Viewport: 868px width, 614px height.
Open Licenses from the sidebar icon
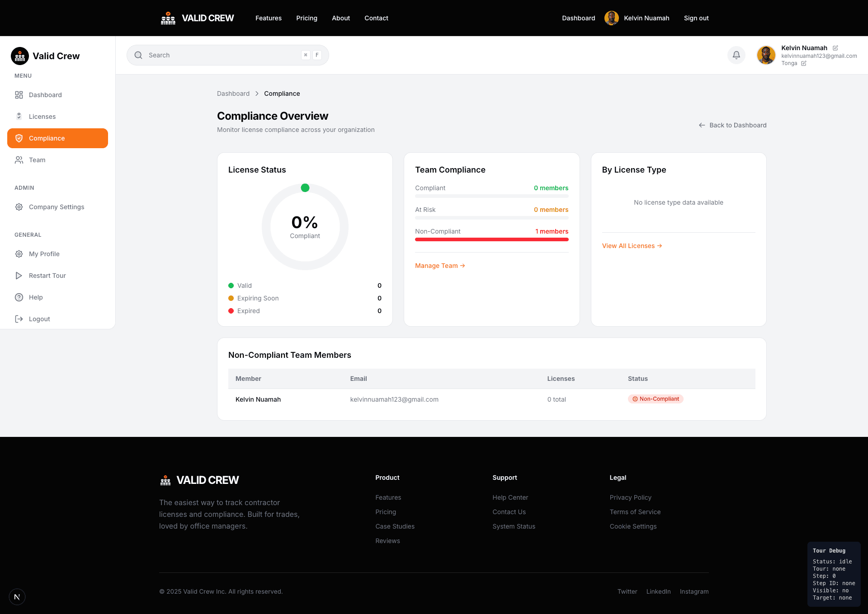pyautogui.click(x=19, y=116)
